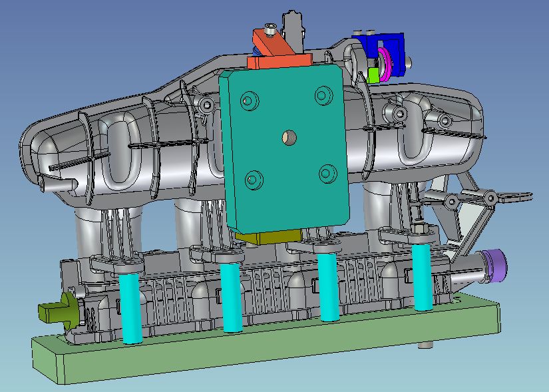
Task: Select the orange clamp bracket on top
Action: 280,49
